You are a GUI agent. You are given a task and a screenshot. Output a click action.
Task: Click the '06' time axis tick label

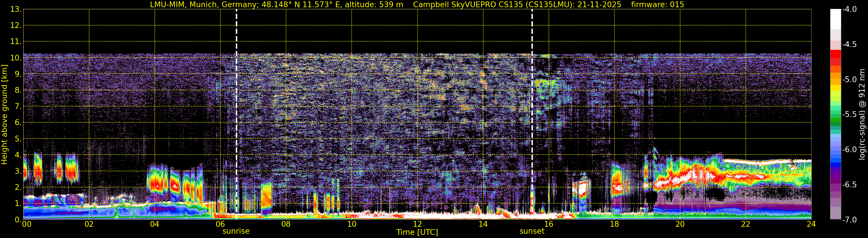tap(220, 224)
